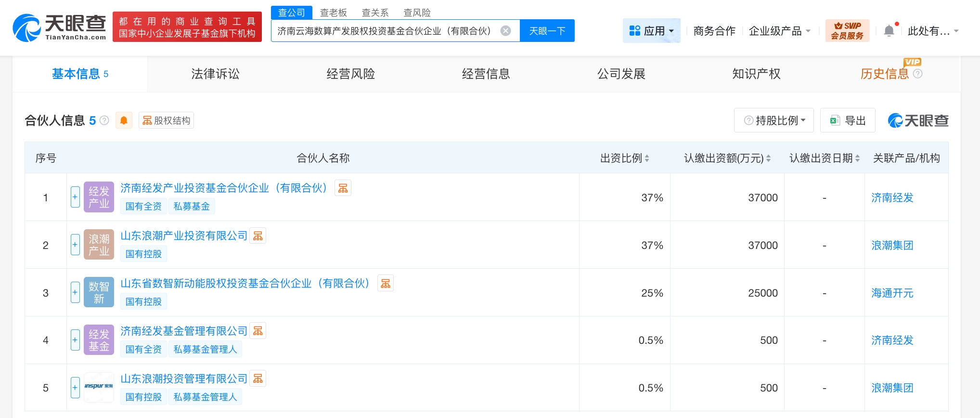Click the company search input field
This screenshot has height=418, width=980.
pyautogui.click(x=385, y=31)
